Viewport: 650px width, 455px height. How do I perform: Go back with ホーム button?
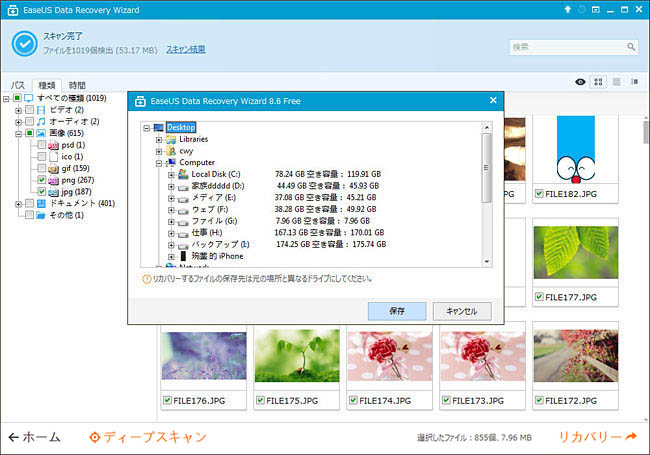(35, 437)
